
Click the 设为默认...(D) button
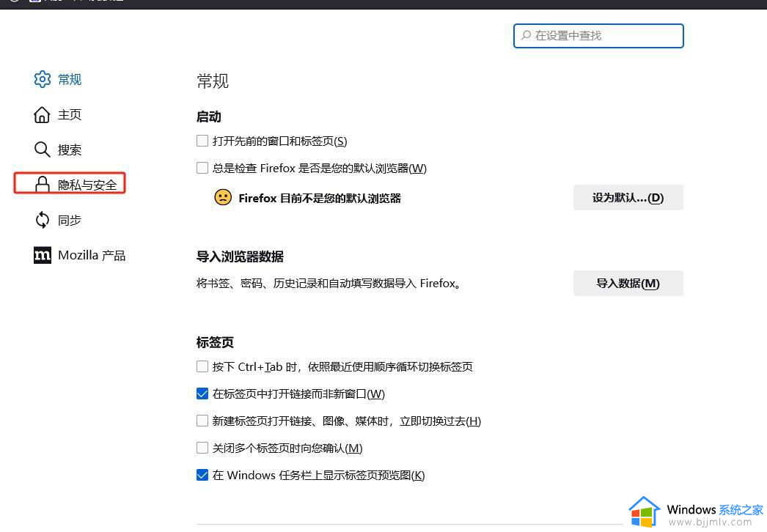pos(628,198)
